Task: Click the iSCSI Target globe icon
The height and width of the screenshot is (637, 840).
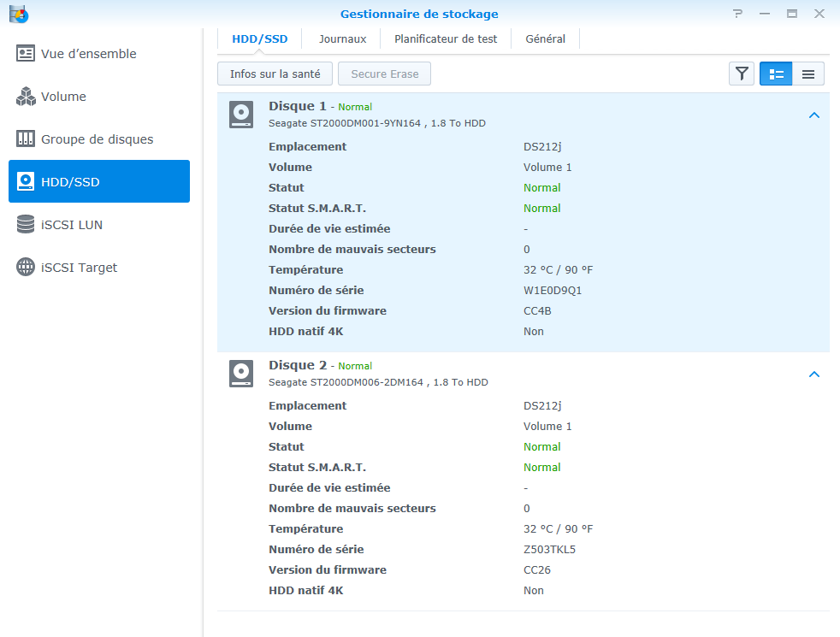Action: [26, 268]
